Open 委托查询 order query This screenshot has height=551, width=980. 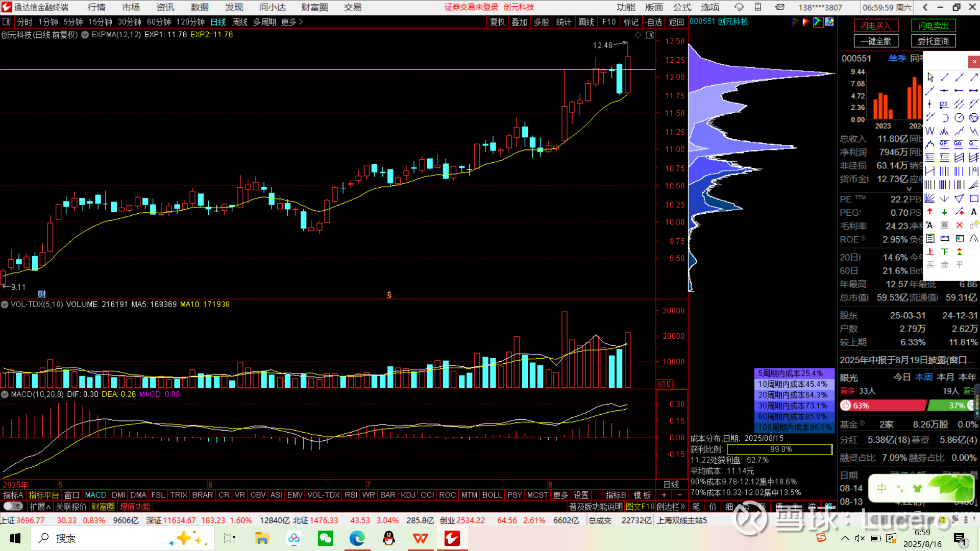(934, 41)
